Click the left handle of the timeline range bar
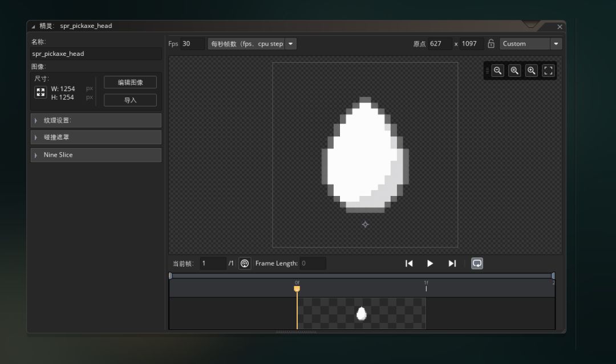 171,276
